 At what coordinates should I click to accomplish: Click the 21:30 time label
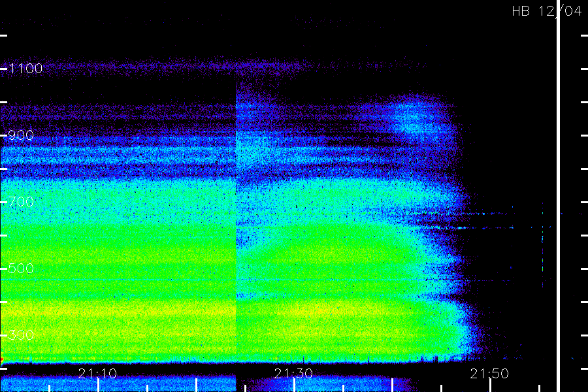[293, 373]
